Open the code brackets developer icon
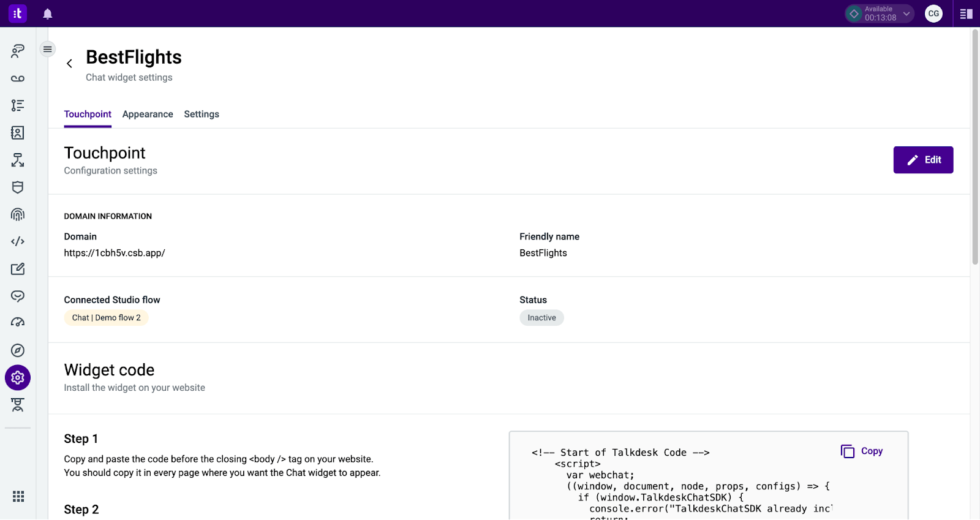This screenshot has width=980, height=520. coord(18,241)
